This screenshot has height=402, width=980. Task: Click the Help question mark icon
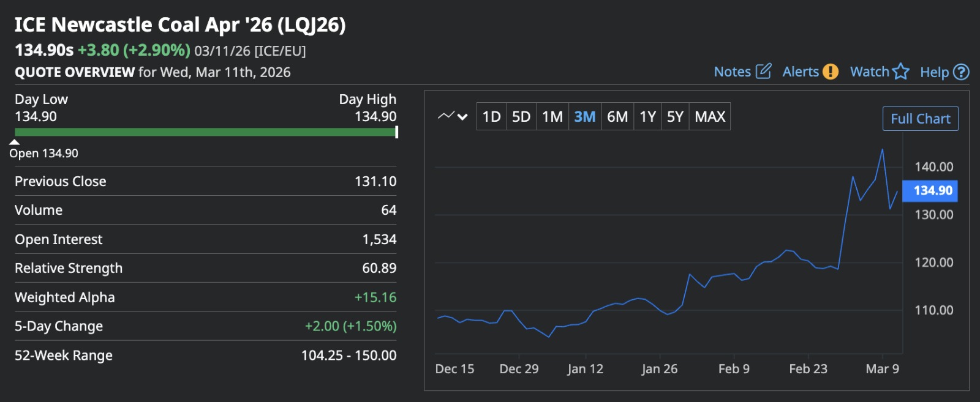[x=962, y=72]
